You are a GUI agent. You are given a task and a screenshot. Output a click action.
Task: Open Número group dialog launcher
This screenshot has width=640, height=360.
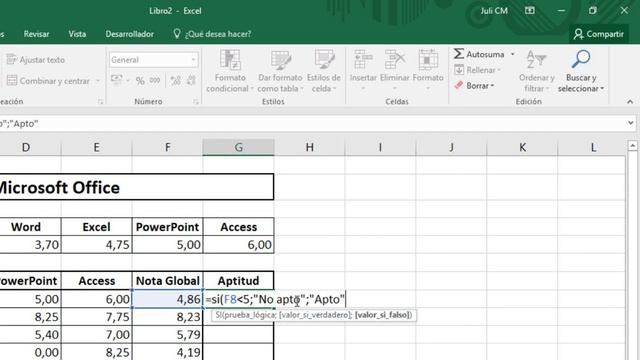click(196, 102)
